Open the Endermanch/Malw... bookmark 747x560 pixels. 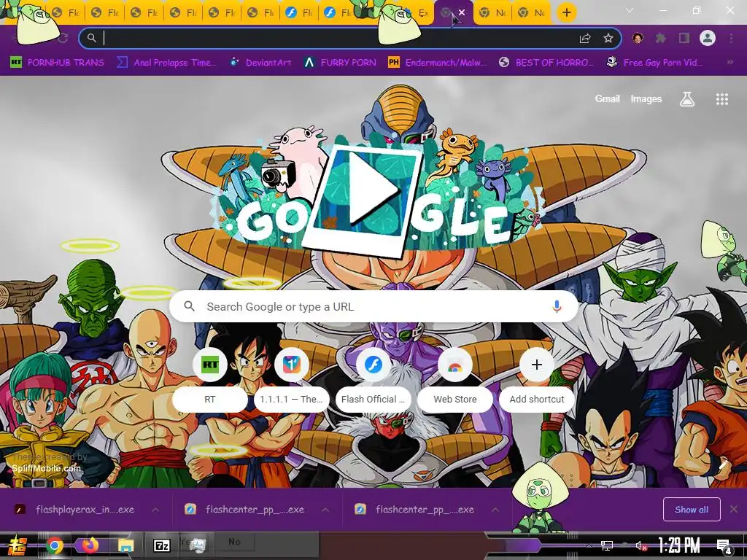click(438, 63)
